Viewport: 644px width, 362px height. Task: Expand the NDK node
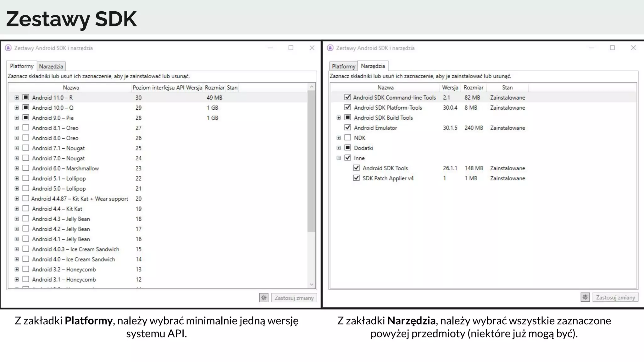tap(339, 138)
